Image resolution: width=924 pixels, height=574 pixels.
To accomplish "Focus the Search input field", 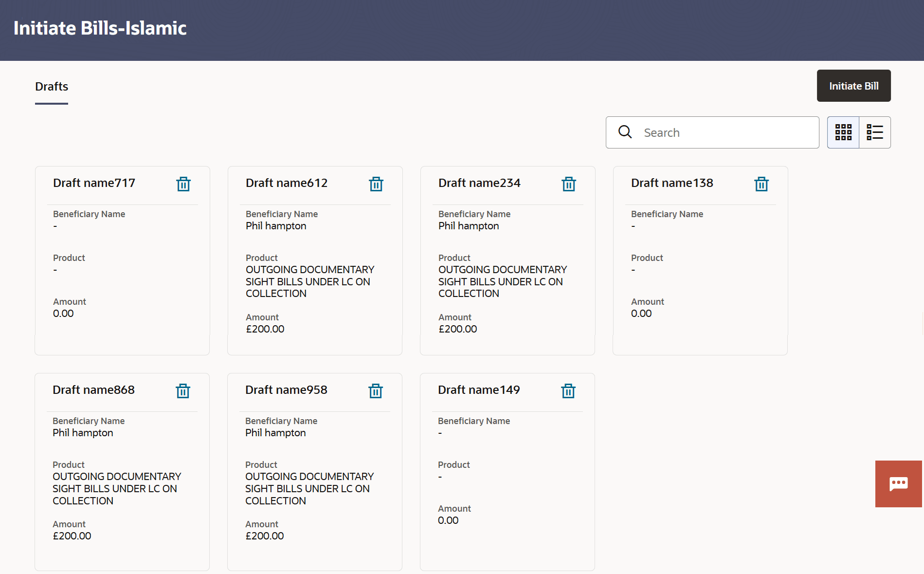I will click(x=712, y=132).
